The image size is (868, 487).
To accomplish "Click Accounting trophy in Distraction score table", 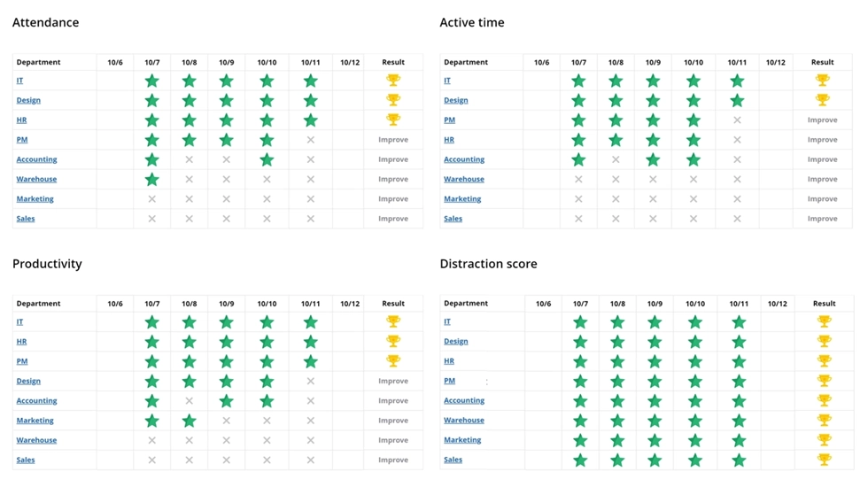I will 825,400.
